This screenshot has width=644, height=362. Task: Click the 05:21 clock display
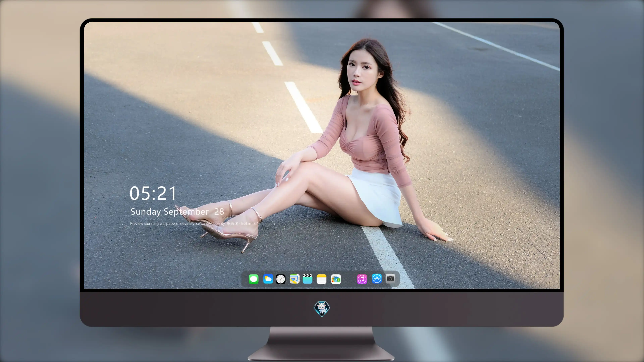pos(153,193)
